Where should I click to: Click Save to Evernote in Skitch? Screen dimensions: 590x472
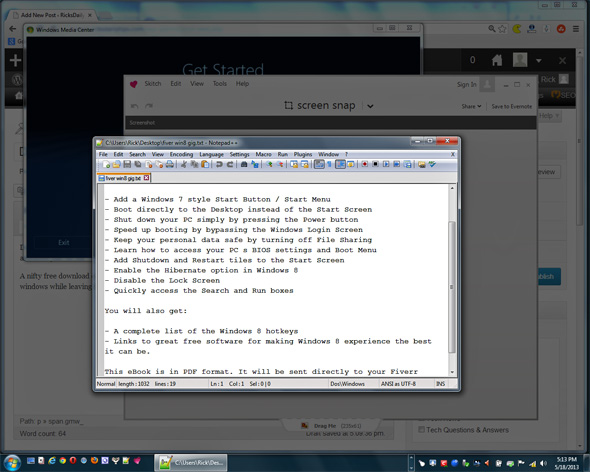pyautogui.click(x=512, y=107)
